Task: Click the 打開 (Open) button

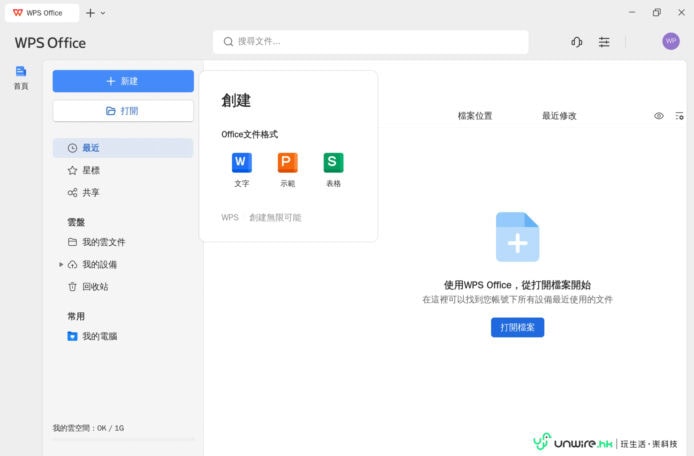Action: 123,111
